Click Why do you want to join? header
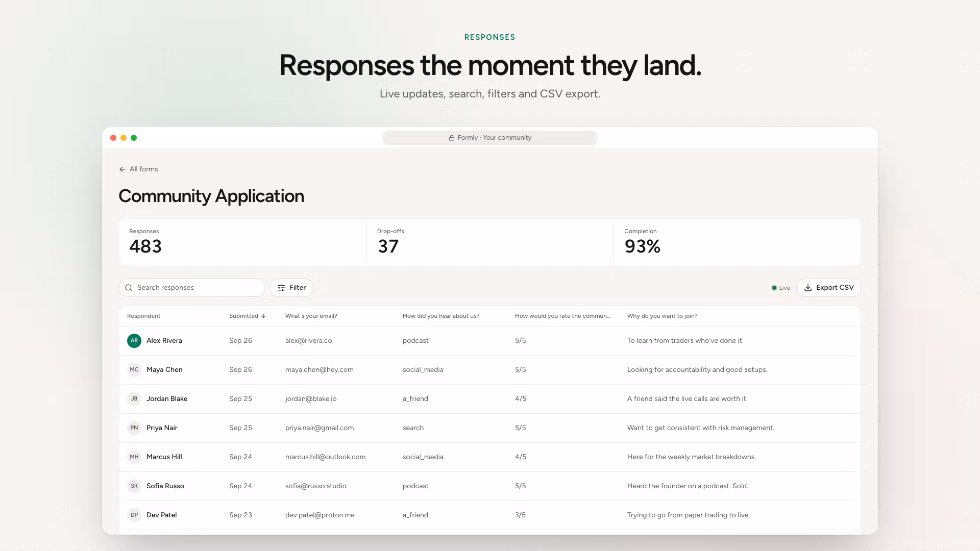Screen dimensions: 980x551 (x=662, y=316)
